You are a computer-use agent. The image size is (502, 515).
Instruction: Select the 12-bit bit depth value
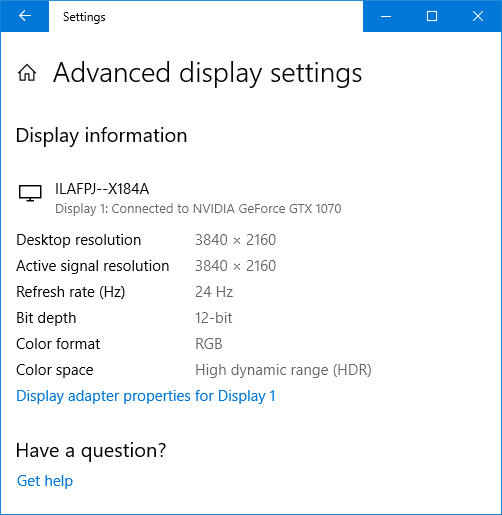pos(214,318)
